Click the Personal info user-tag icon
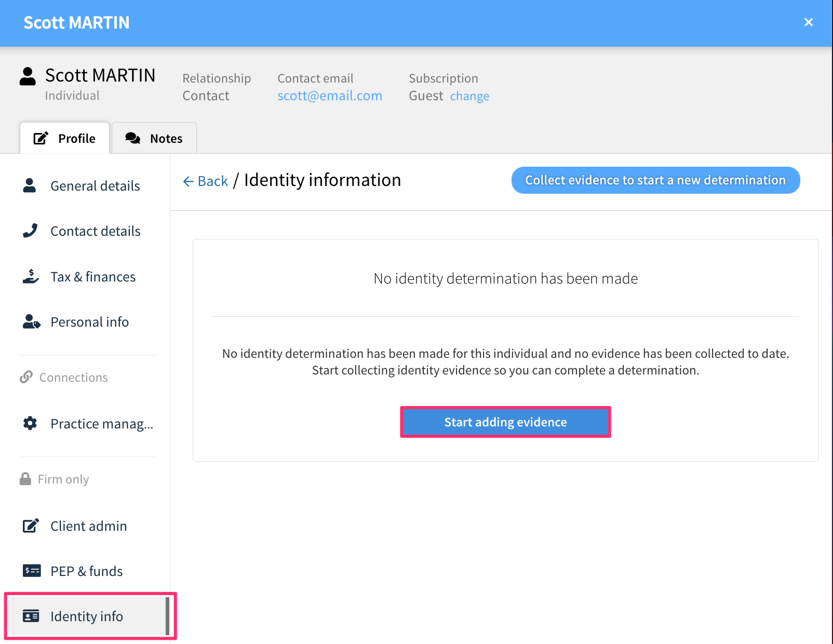 (31, 322)
